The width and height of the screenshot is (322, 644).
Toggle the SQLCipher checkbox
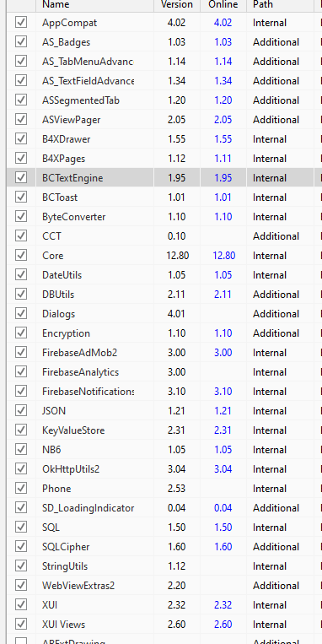coord(21,547)
